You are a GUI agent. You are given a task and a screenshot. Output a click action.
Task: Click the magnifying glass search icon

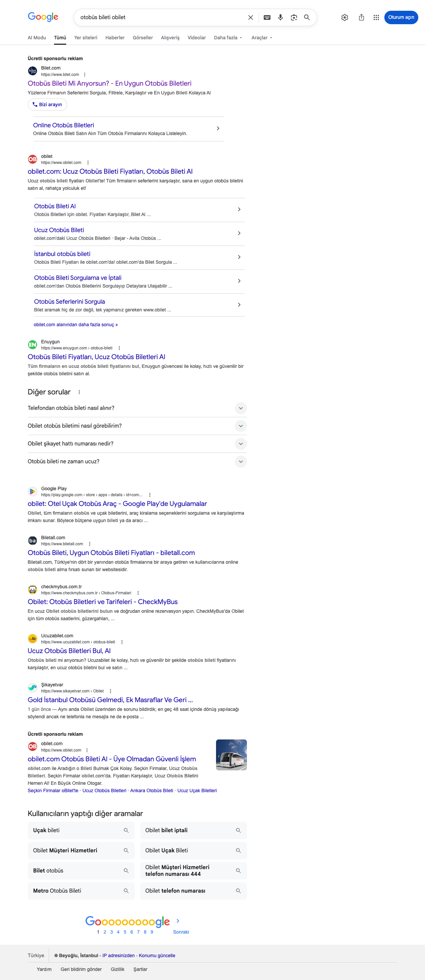click(307, 17)
